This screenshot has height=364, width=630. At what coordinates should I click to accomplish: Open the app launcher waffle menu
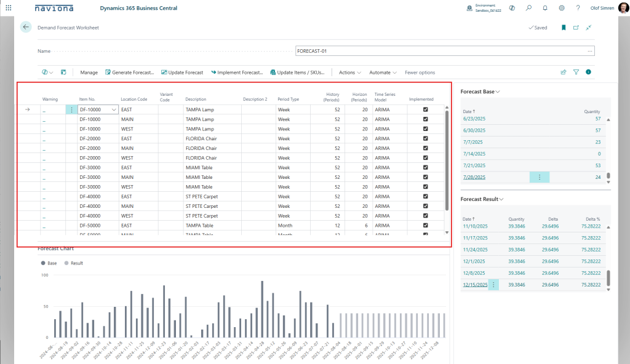pos(8,8)
